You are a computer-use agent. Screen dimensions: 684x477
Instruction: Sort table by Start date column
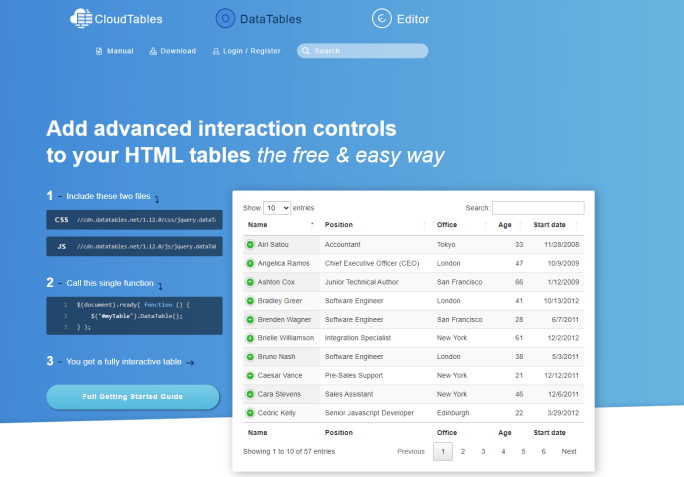pos(550,225)
